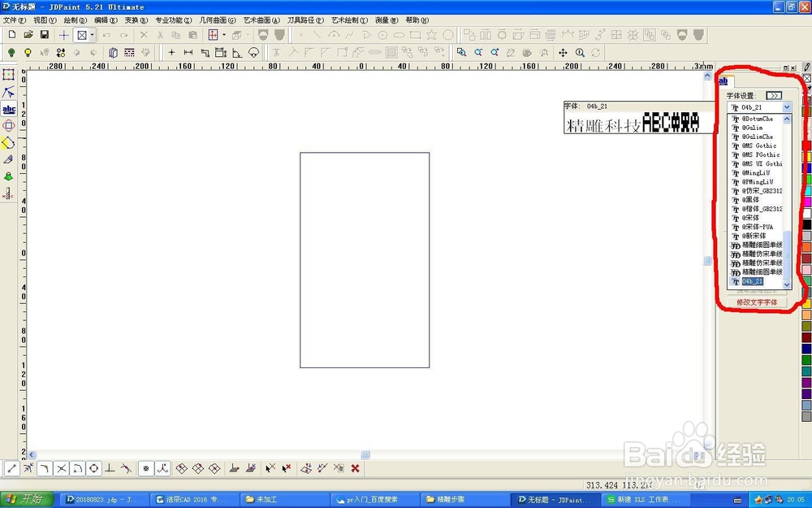Click the horizontal dimension measure icon

tap(188, 52)
